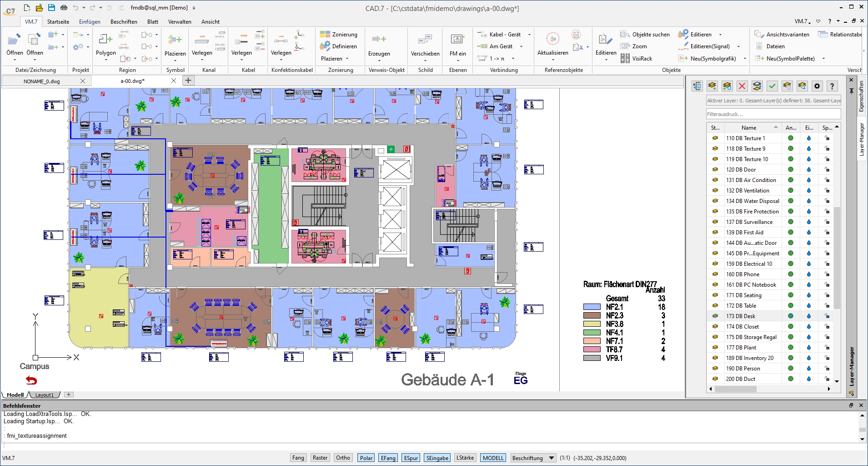Click the Verlegen icon in the Kabel group
This screenshot has height=466, width=868.
tap(241, 40)
